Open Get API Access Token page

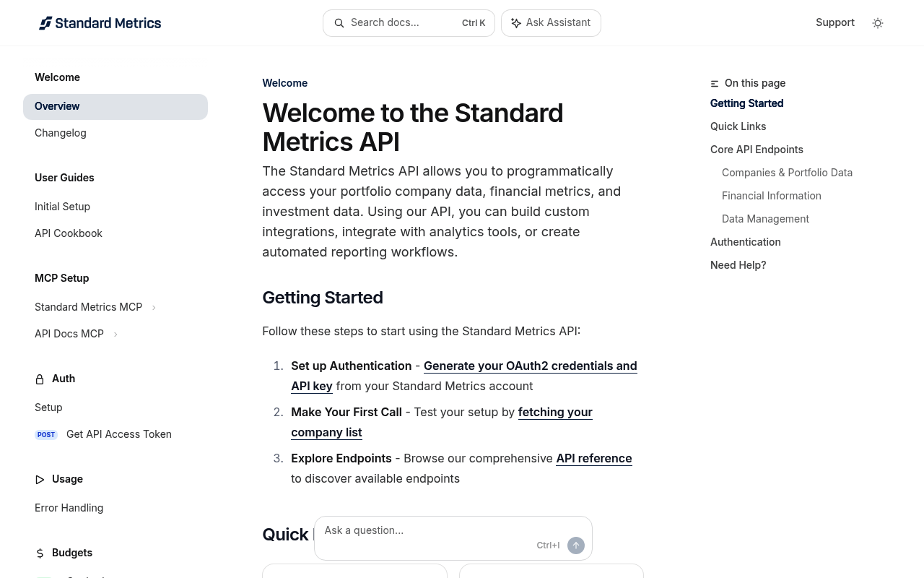(119, 434)
